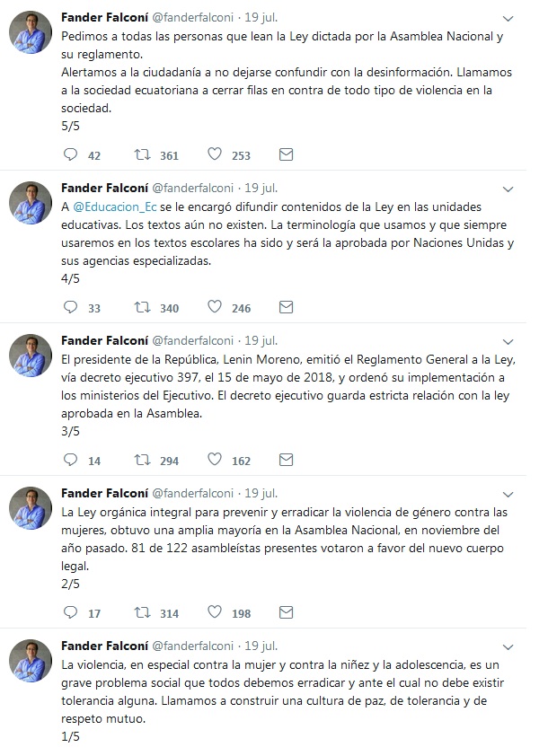The height and width of the screenshot is (756, 548).
Task: Click the envelope icon under the 4/5 tweet
Action: tap(286, 308)
